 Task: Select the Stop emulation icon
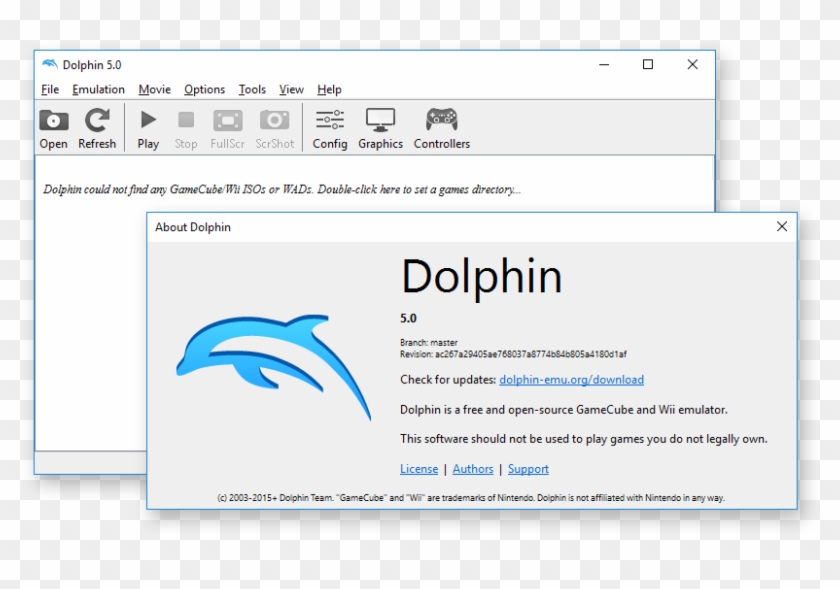click(x=185, y=120)
